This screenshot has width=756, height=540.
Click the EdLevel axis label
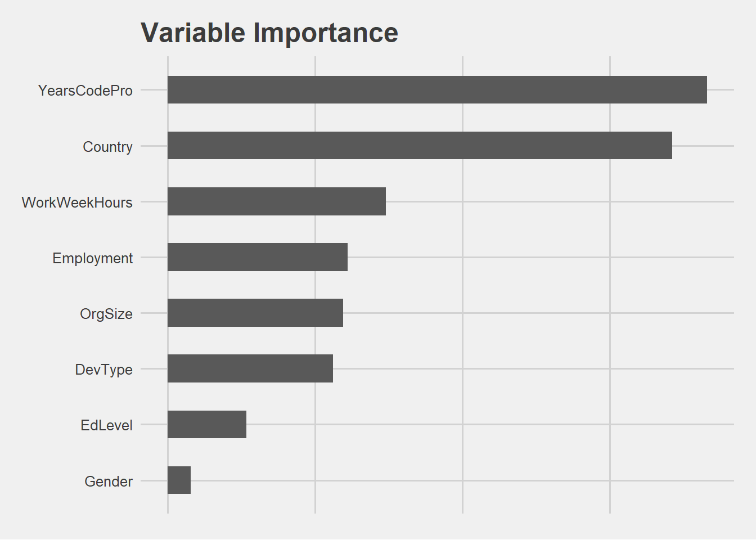106,425
